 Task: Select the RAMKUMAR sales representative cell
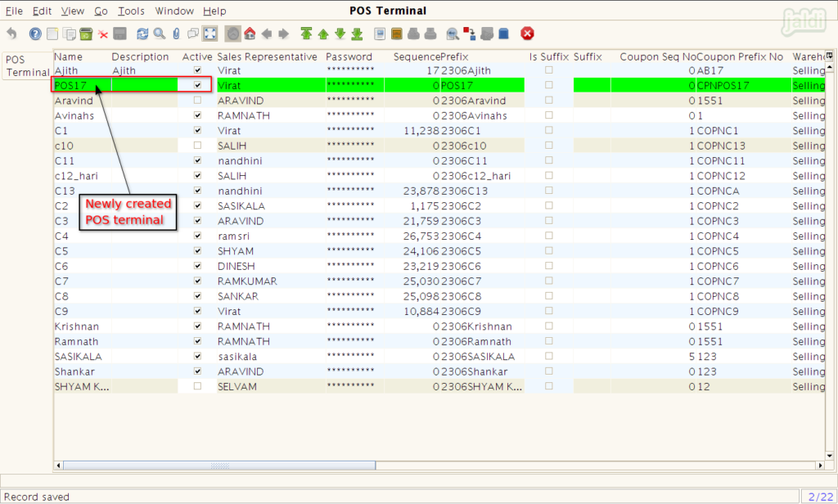(271, 281)
